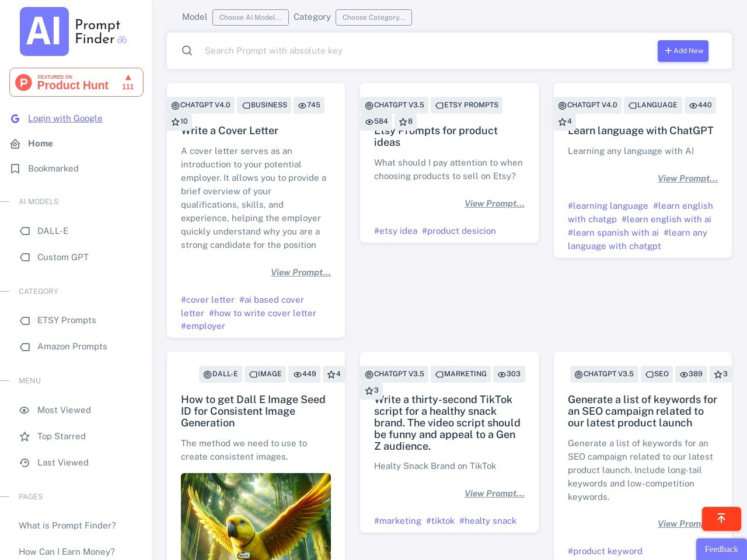Click the 303 views badge on TikTok script card
Viewport: 747px width, 560px height.
tap(509, 374)
